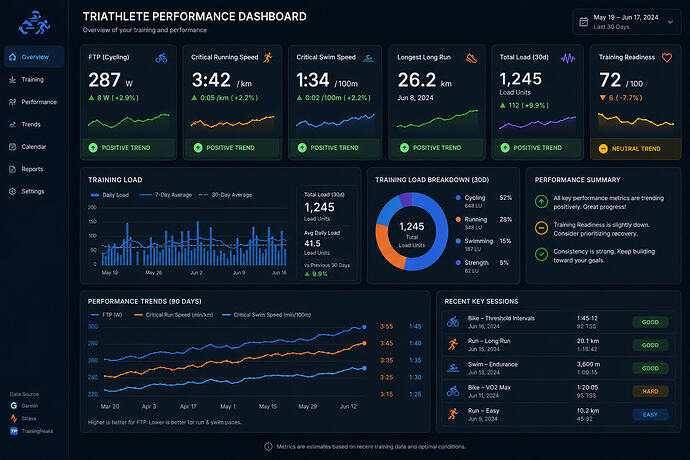Click Positive Trend badge on FTP card
Screen dimensions: 690x460
point(128,148)
